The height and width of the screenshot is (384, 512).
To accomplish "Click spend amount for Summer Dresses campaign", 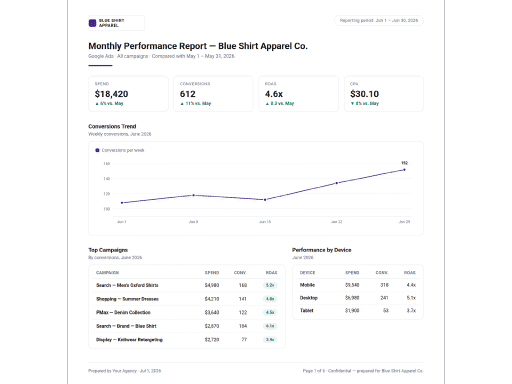I will click(212, 299).
